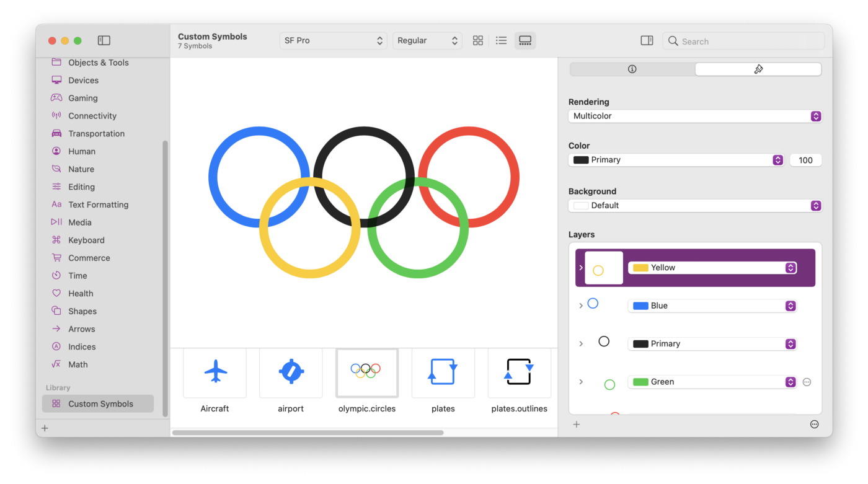
Task: Select the Primary layer ring preview
Action: [604, 341]
